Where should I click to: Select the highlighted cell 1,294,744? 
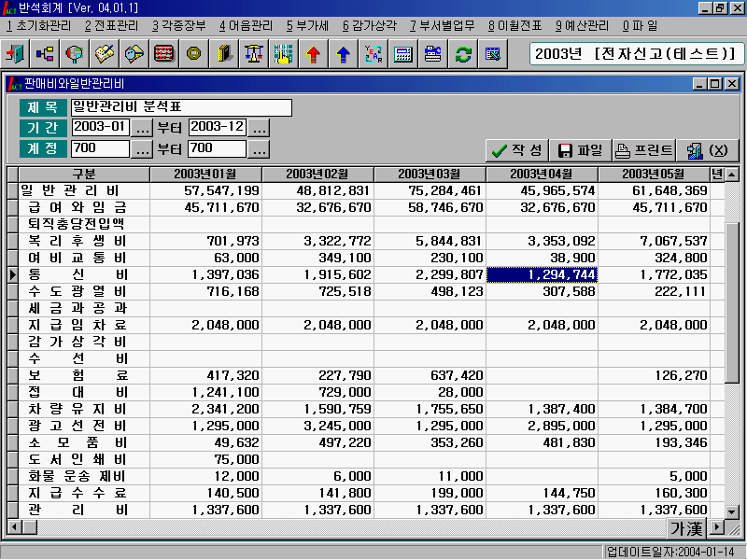(x=542, y=274)
